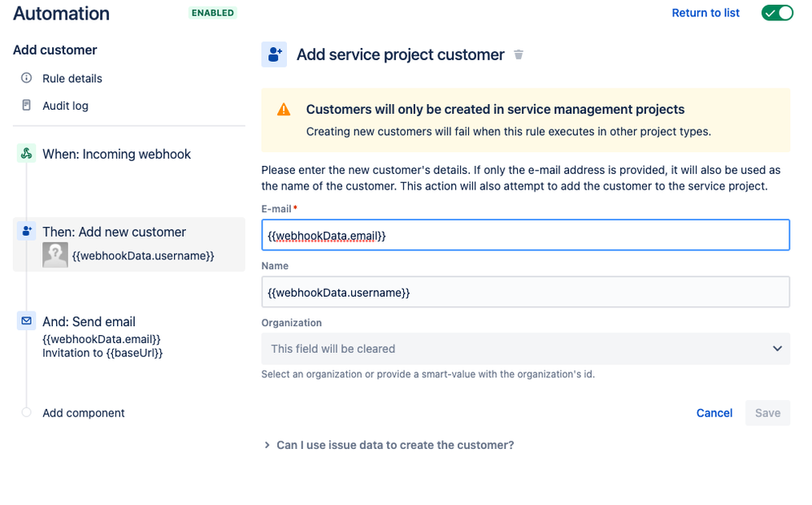Click Add component at the rule chain bottom

point(83,412)
